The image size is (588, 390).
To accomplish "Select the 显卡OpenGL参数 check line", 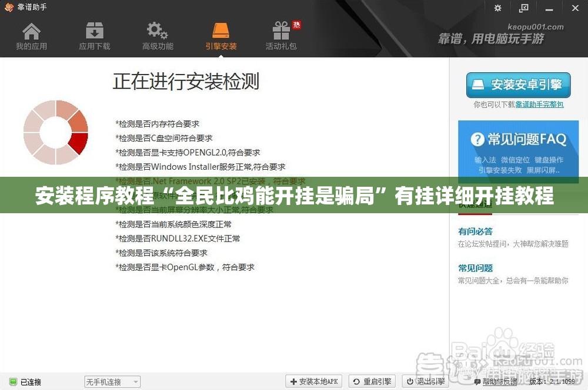I will [185, 267].
